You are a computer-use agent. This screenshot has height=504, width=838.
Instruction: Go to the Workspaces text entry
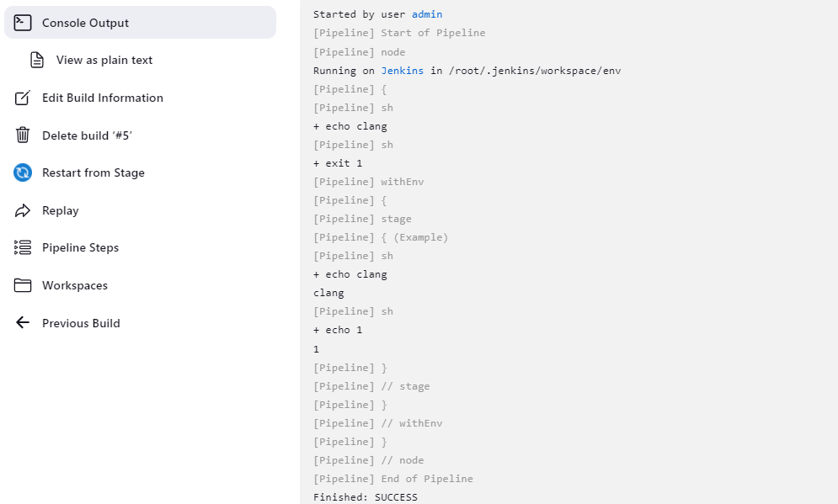tap(75, 285)
